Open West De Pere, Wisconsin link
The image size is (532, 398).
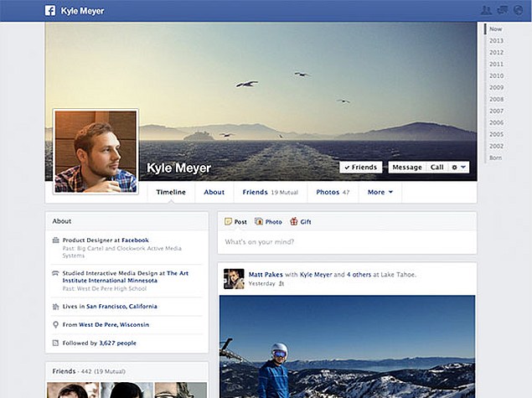[114, 325]
